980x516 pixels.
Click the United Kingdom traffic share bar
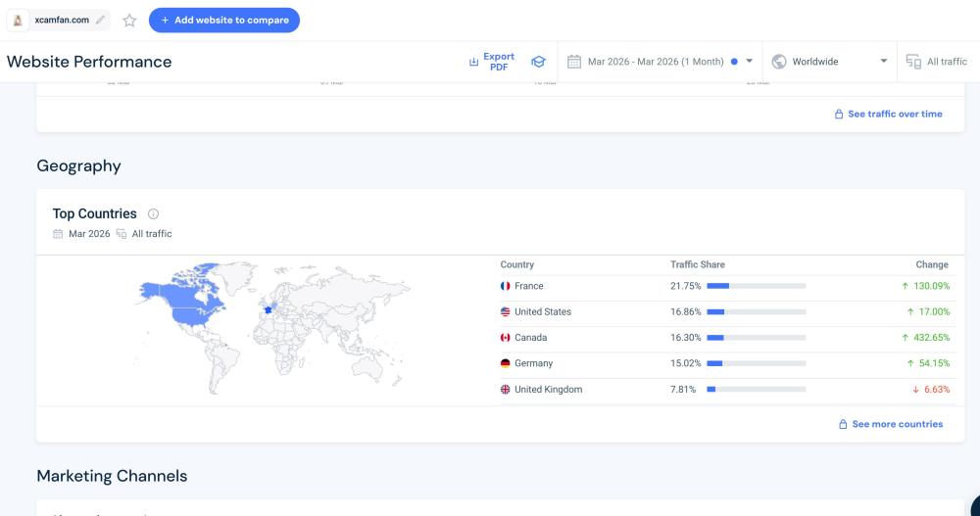click(x=756, y=390)
